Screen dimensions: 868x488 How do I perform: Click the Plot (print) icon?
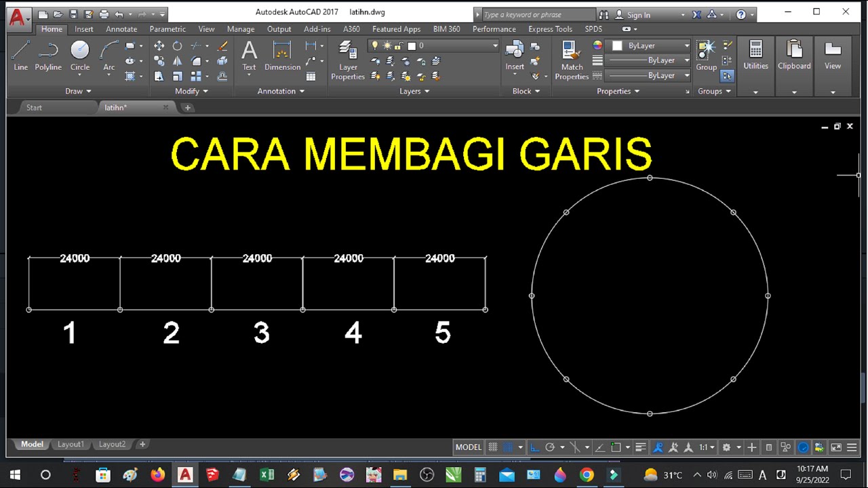point(104,14)
